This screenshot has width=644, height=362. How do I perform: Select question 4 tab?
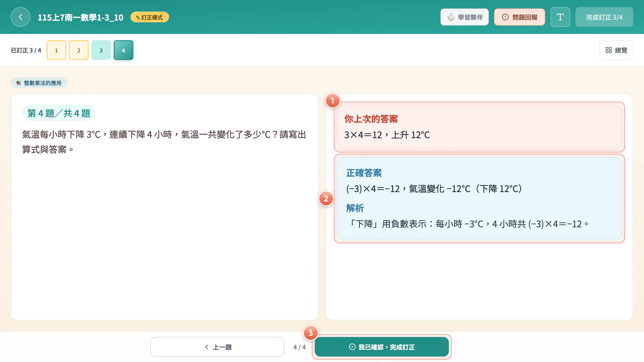pos(124,50)
